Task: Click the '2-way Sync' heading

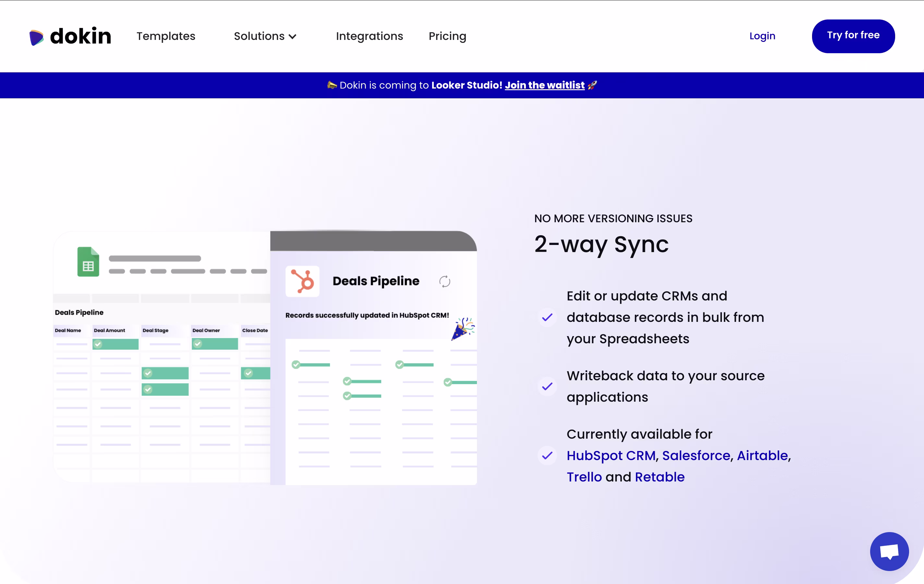Action: [601, 244]
